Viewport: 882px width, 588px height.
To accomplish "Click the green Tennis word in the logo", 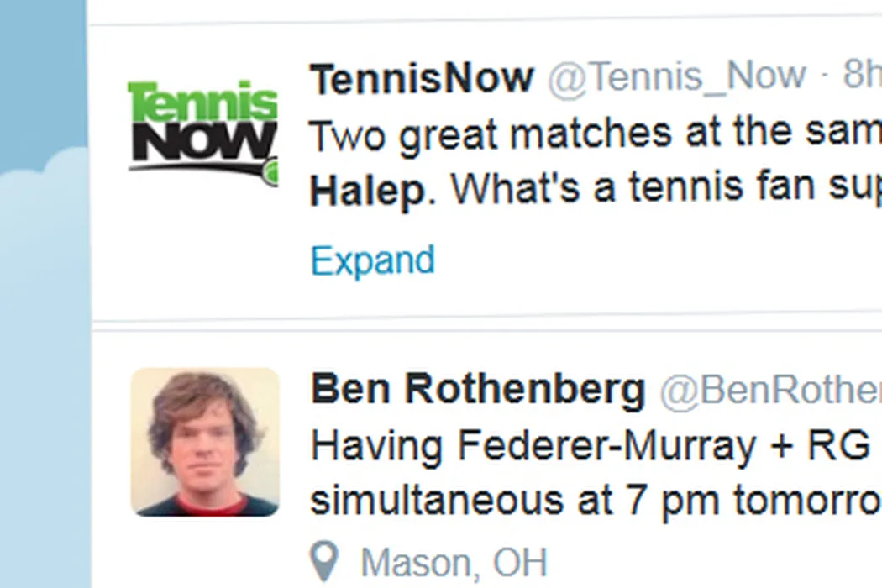I will click(202, 102).
